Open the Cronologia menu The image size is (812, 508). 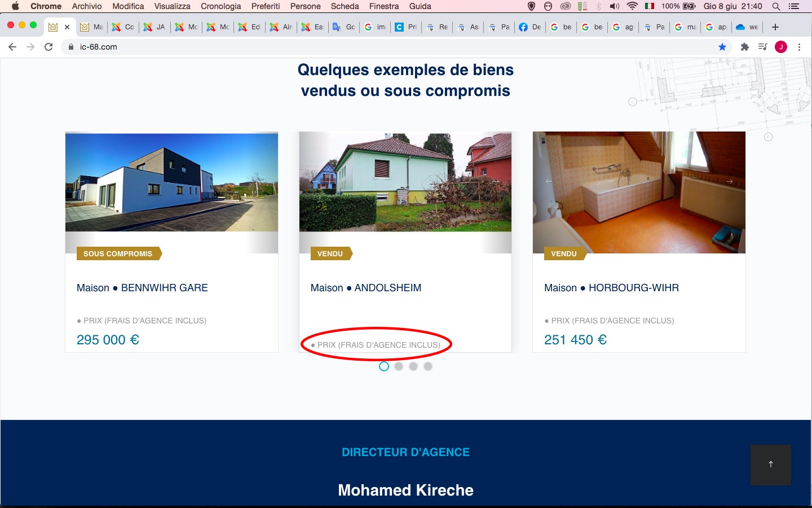[220, 6]
